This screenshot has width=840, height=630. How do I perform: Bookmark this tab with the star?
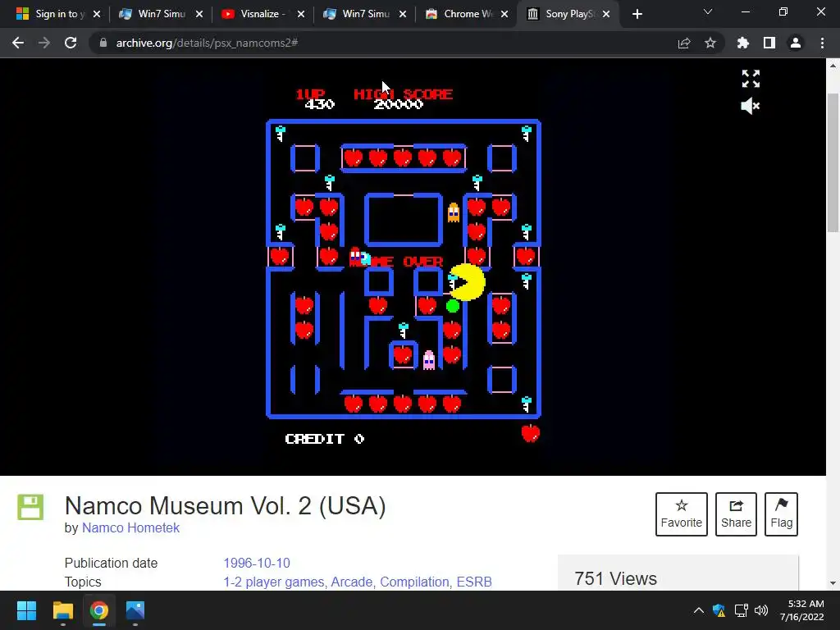[x=710, y=43]
